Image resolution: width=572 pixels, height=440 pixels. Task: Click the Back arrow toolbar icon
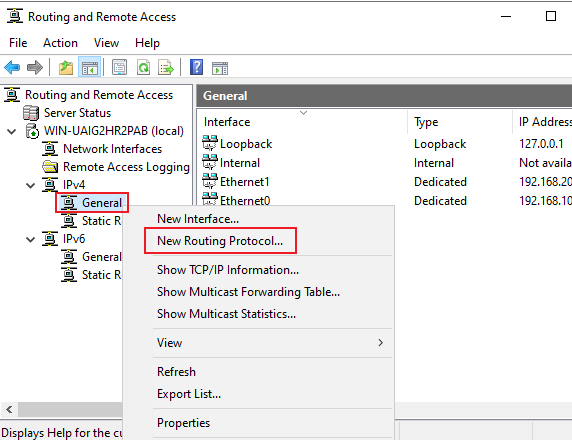coord(12,68)
